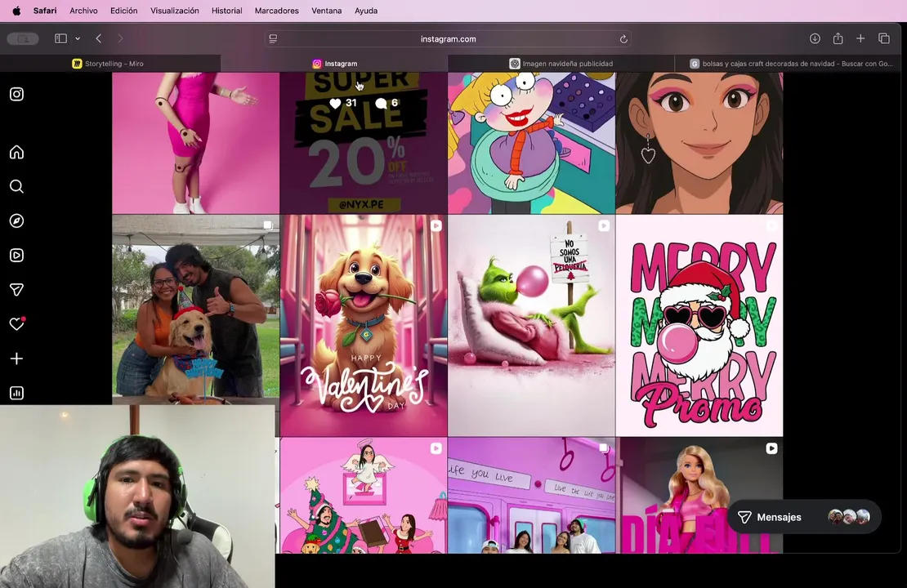Show Safari downloads
This screenshot has height=588, width=907.
(815, 38)
